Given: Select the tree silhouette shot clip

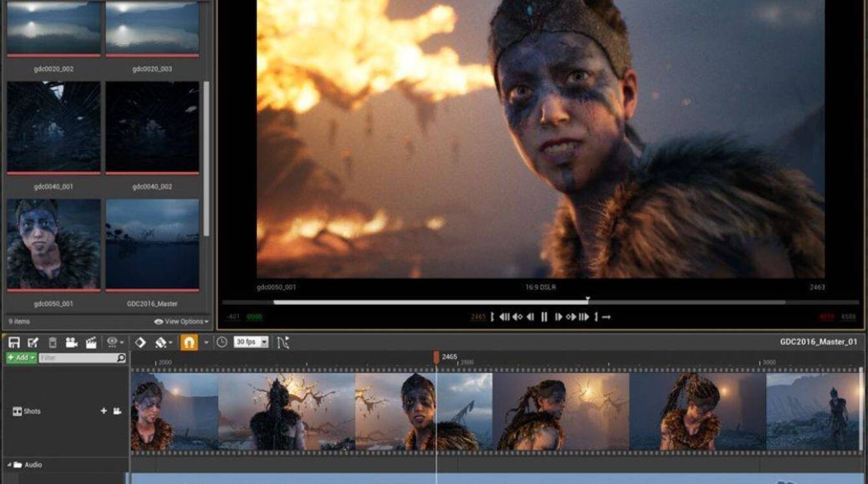Looking at the screenshot, I should click(286, 411).
